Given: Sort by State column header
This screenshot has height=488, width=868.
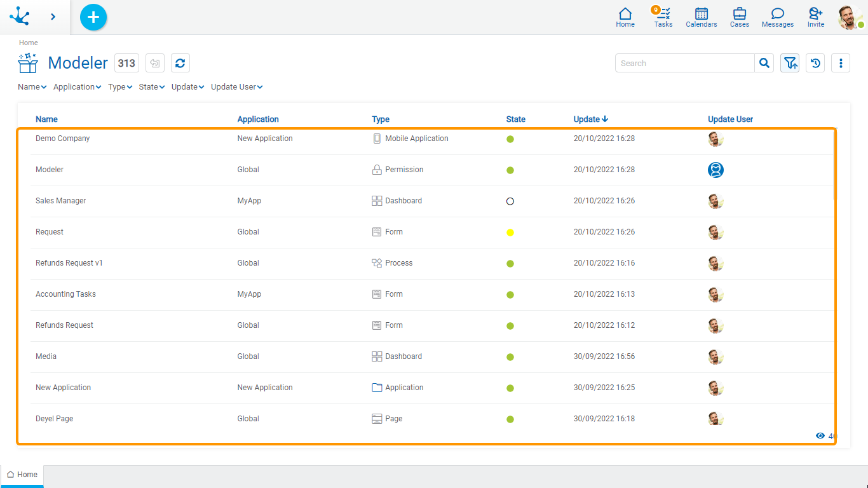Looking at the screenshot, I should tap(516, 119).
